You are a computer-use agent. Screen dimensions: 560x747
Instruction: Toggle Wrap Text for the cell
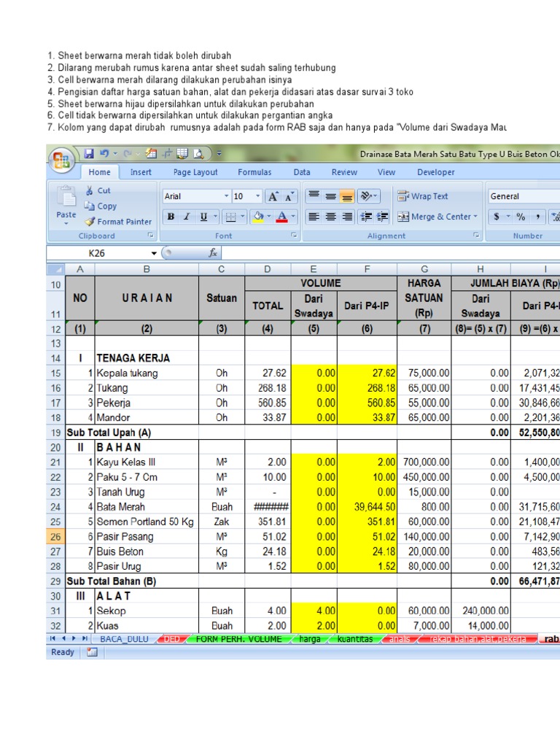[x=423, y=196]
